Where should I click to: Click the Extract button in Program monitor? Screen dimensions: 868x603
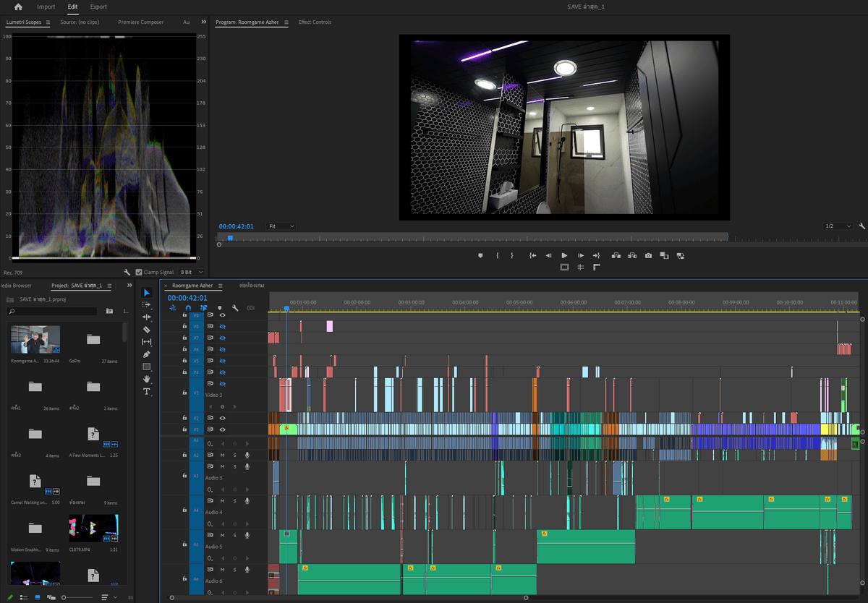pos(632,255)
